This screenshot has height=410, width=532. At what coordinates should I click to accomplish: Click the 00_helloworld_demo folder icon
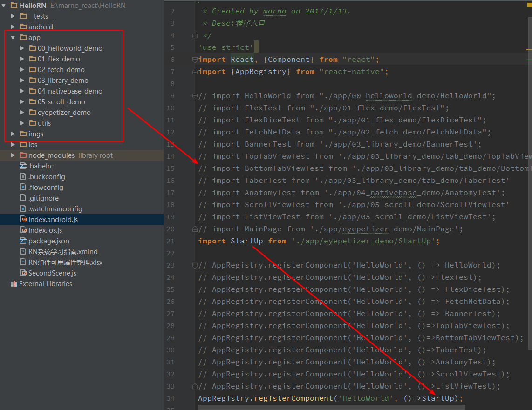tap(33, 48)
